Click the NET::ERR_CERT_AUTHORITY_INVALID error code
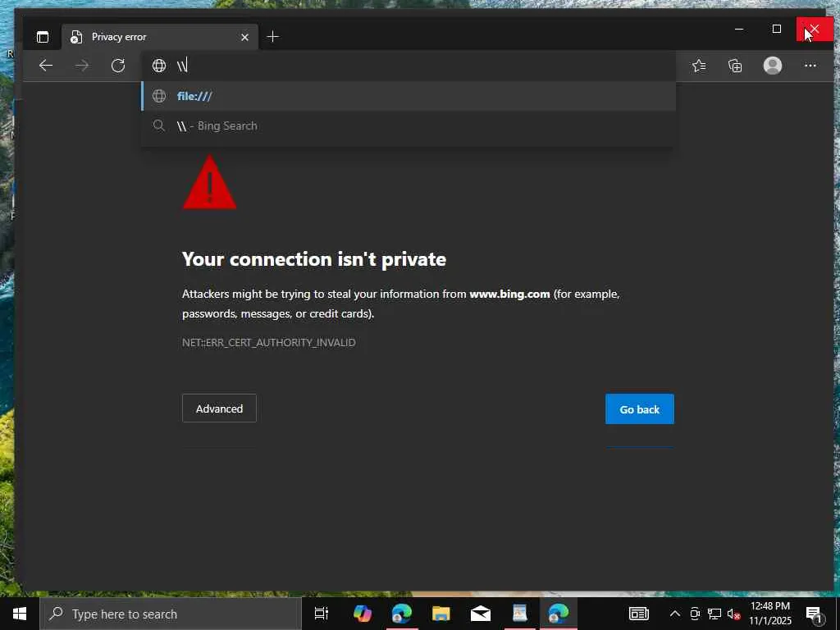Viewport: 840px width, 630px height. pos(269,342)
